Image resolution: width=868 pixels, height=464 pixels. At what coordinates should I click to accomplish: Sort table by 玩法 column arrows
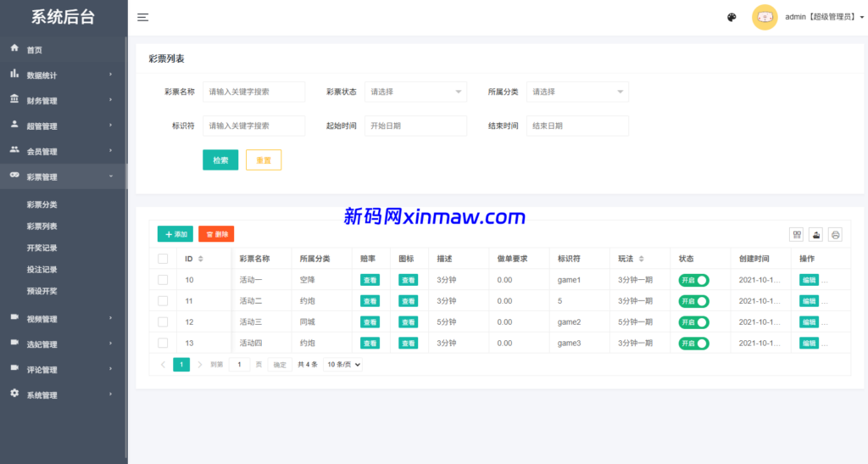(x=641, y=259)
